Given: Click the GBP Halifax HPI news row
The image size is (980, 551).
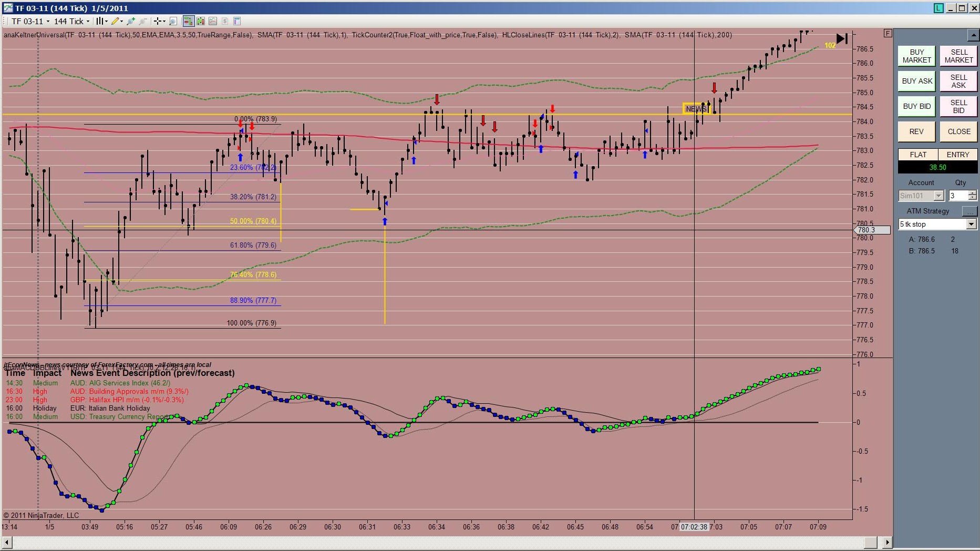Looking at the screenshot, I should click(x=95, y=400).
